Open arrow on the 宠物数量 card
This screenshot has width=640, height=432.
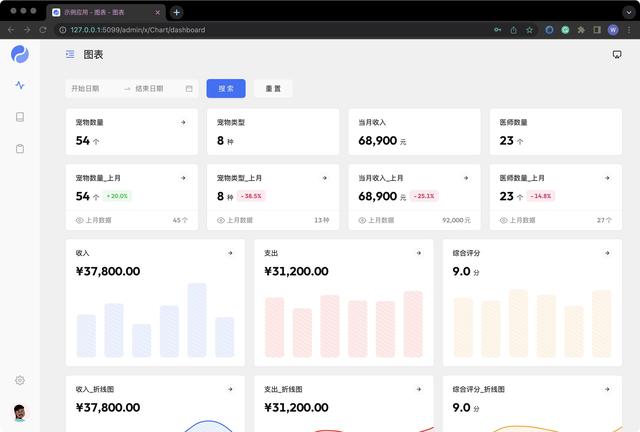tap(183, 122)
